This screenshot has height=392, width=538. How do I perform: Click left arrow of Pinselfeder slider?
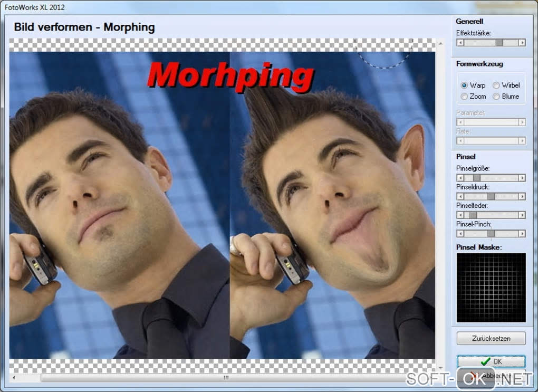pyautogui.click(x=460, y=215)
